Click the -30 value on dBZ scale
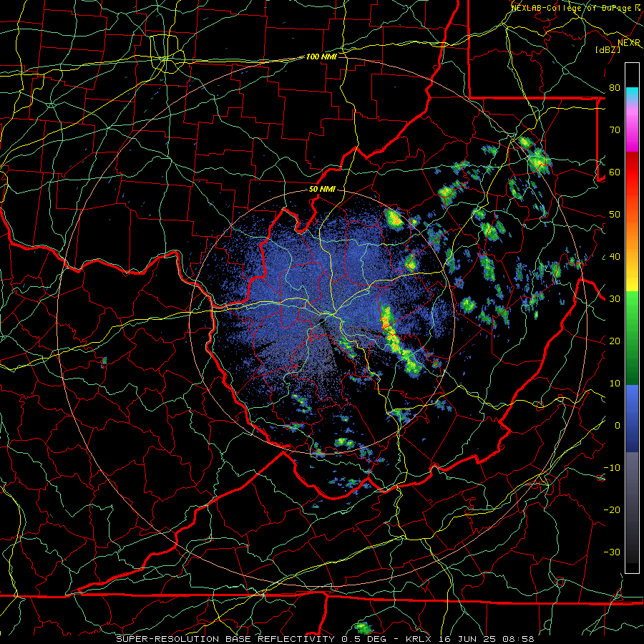The image size is (644, 644). pyautogui.click(x=612, y=552)
